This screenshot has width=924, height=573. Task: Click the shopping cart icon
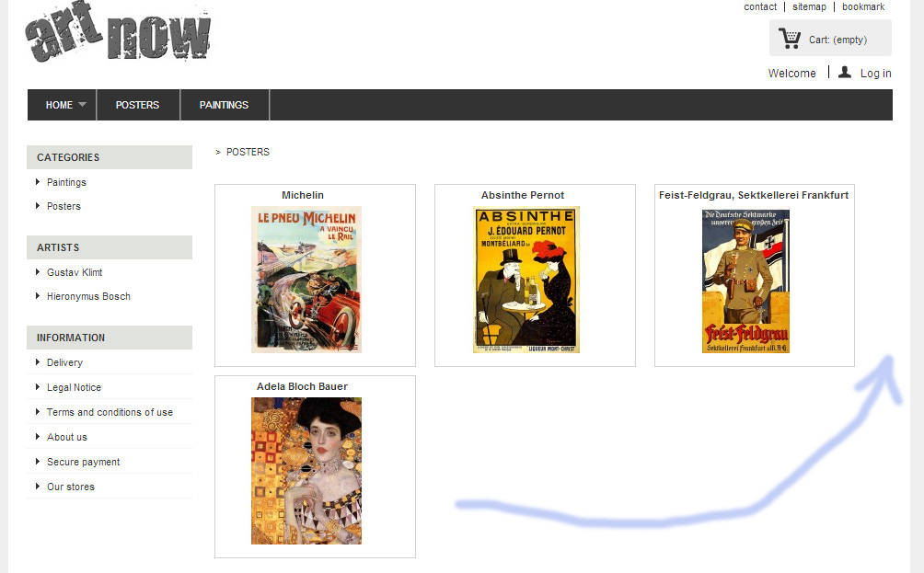click(x=789, y=39)
